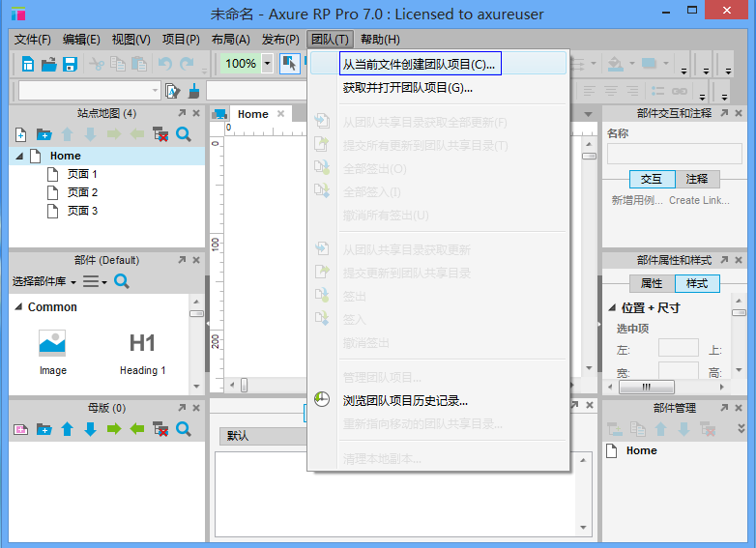Viewport: 756px width, 548px height.
Task: Move master up with blue arrow
Action: 67,429
